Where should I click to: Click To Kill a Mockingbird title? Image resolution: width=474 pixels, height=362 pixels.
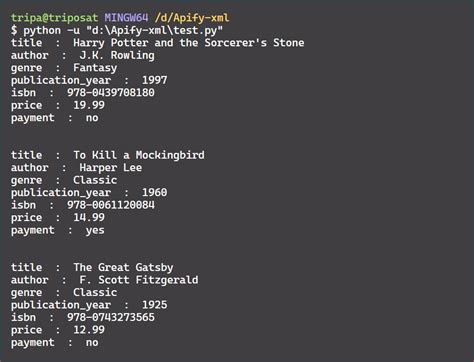[x=139, y=155]
